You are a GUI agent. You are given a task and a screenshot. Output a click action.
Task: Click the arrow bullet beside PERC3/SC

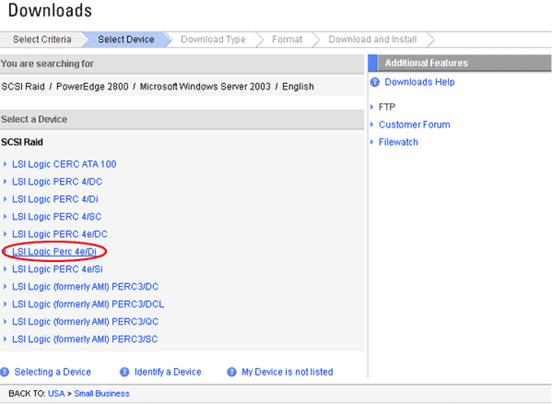tap(5, 339)
